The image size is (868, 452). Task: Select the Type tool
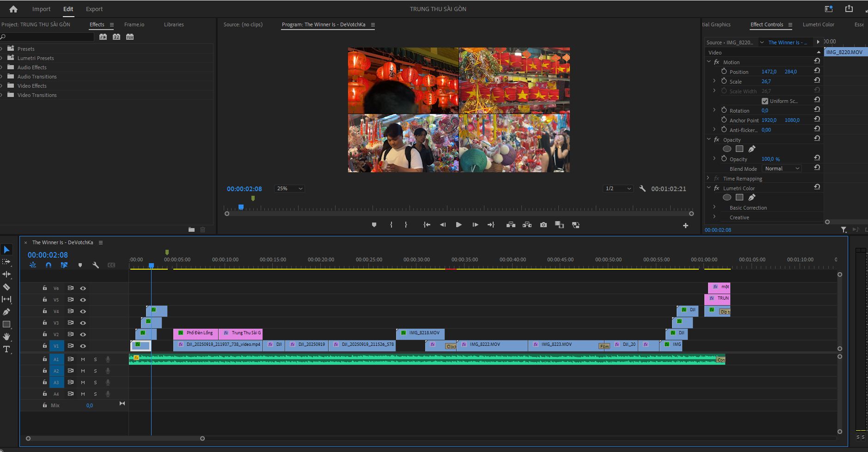tap(6, 349)
